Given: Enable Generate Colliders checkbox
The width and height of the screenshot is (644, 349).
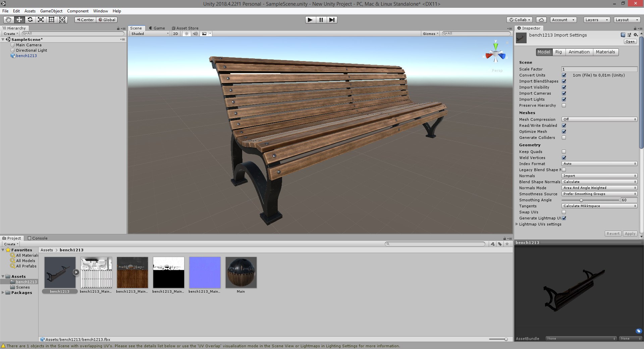Looking at the screenshot, I should click(564, 138).
